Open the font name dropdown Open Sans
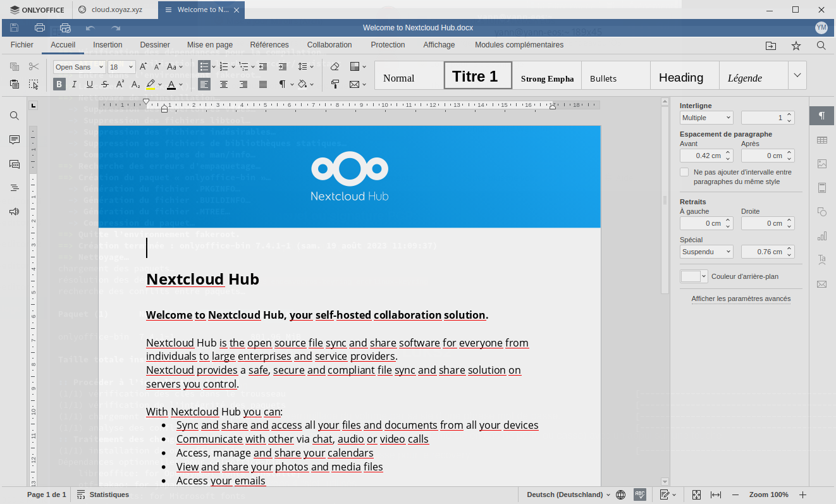 (80, 67)
